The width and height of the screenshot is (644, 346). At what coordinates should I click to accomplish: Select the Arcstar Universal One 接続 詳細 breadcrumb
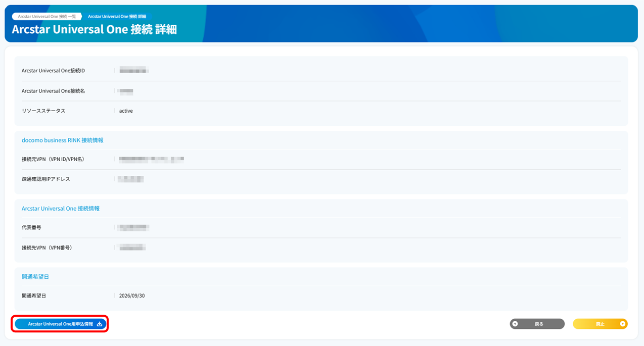(117, 17)
